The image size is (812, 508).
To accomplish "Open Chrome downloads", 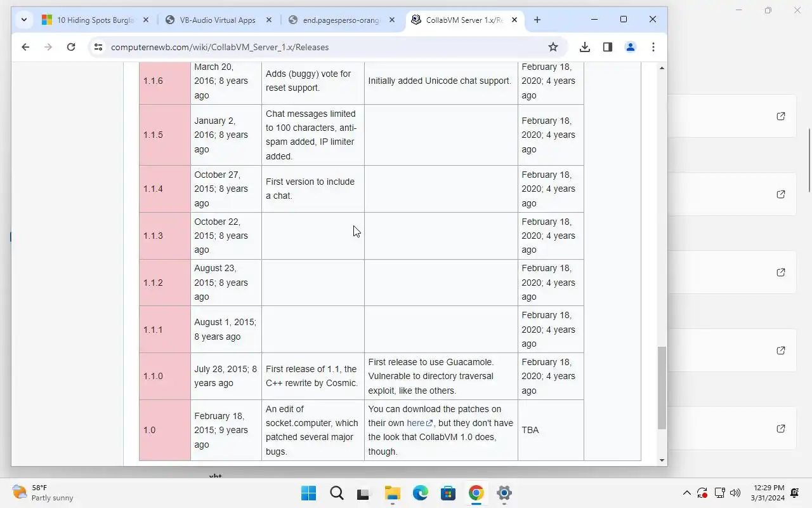I will click(x=585, y=47).
